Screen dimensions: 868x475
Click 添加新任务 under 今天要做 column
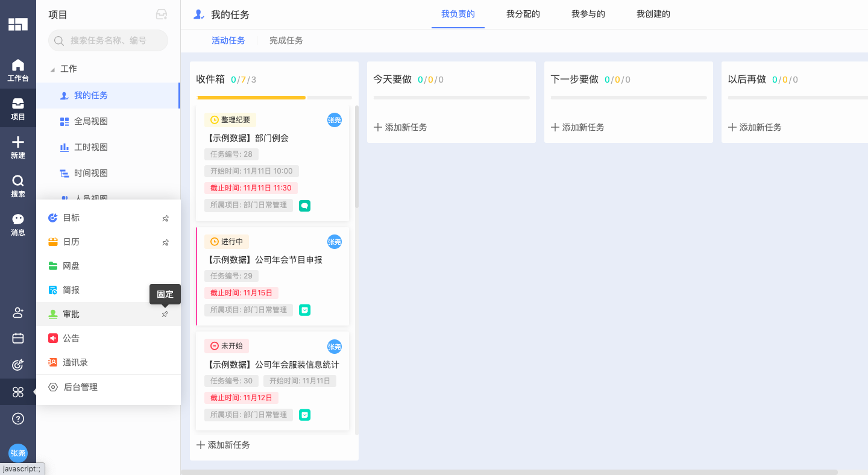pos(400,127)
